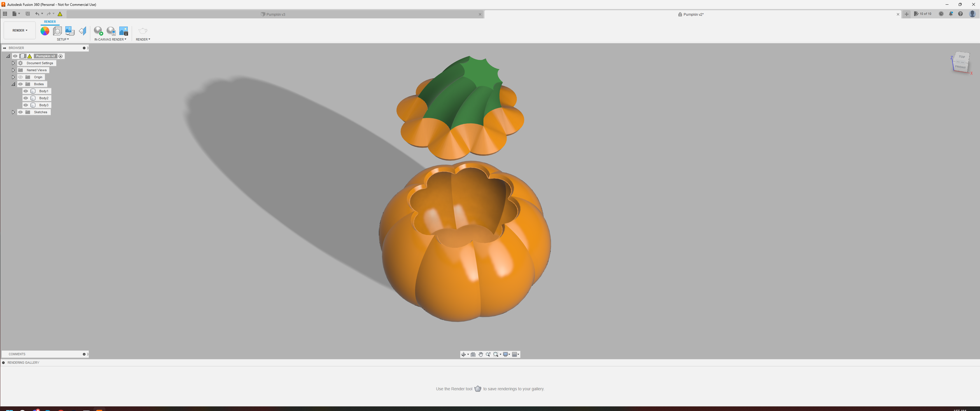Screen dimensions: 980x411
Task: Add a new design tab with plus
Action: tap(907, 14)
